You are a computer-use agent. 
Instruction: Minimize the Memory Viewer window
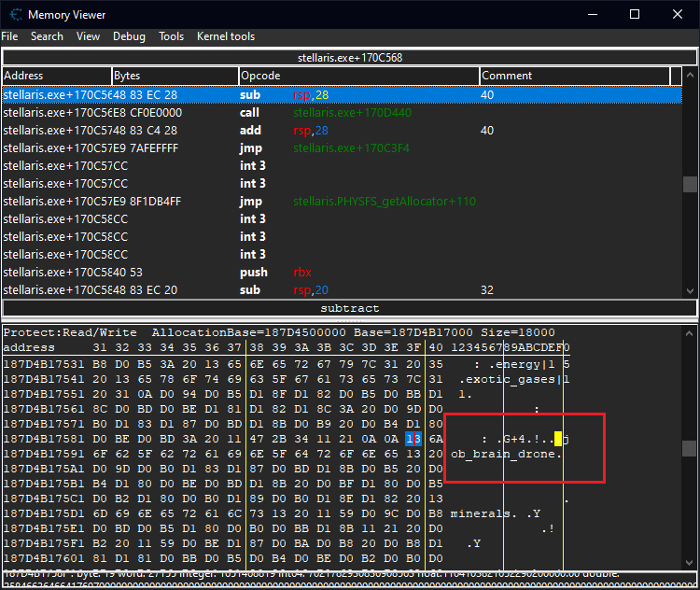point(593,15)
